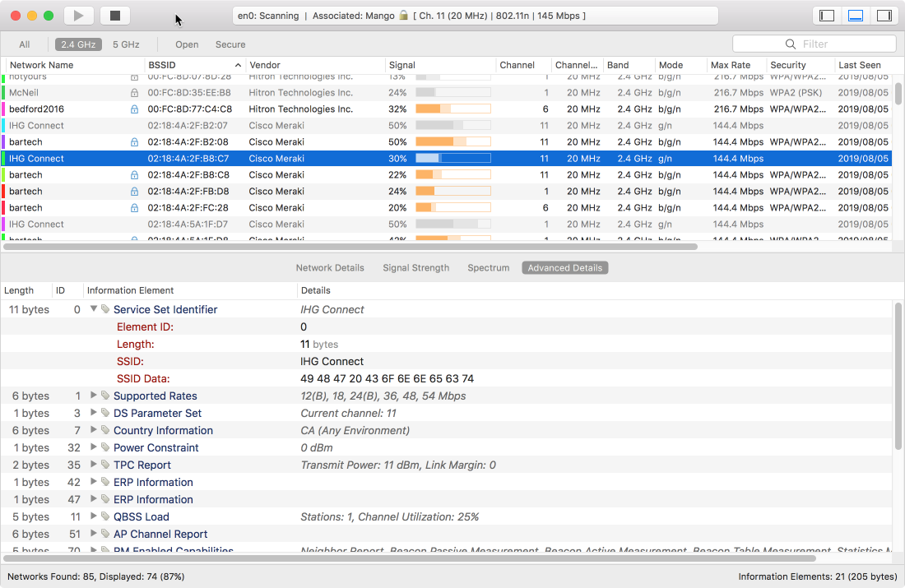905x588 pixels.
Task: Switch to the Spectrum tab
Action: [x=488, y=268]
